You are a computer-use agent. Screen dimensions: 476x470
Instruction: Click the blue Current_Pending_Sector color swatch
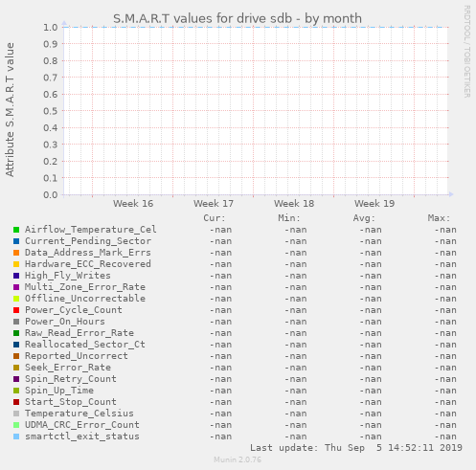(x=16, y=241)
